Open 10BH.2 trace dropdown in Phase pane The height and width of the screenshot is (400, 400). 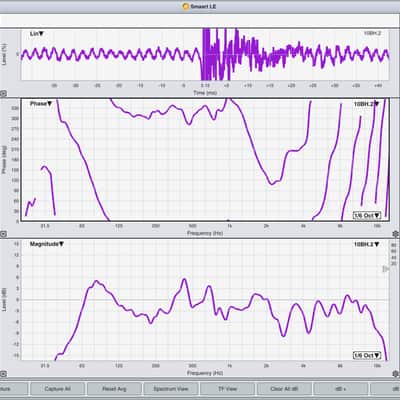click(x=366, y=104)
